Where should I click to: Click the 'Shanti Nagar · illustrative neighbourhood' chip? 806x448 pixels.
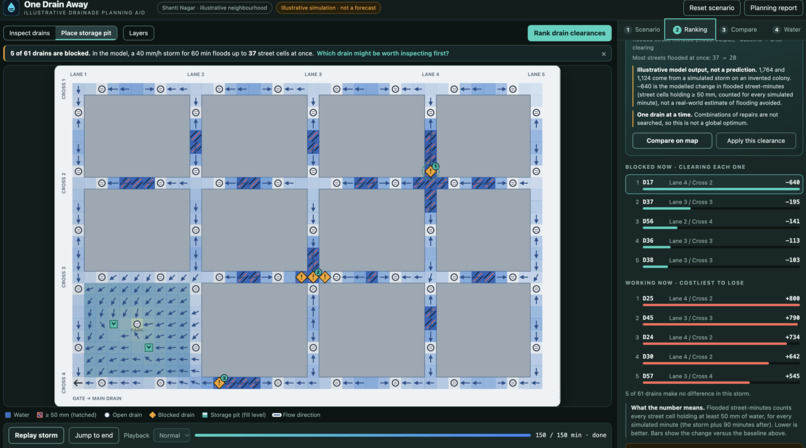[x=214, y=8]
